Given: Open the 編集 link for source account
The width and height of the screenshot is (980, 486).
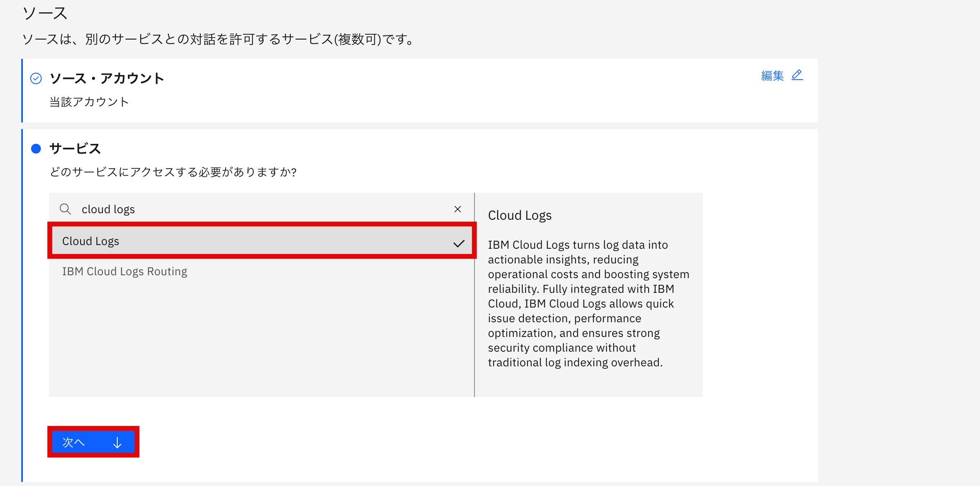Looking at the screenshot, I should tap(772, 76).
